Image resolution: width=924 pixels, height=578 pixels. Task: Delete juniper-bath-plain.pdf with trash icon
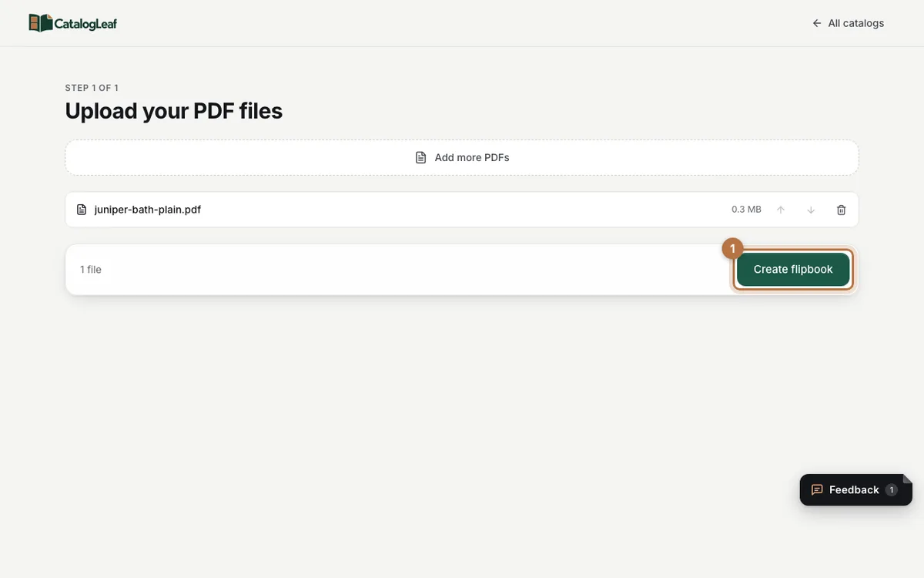(x=841, y=210)
